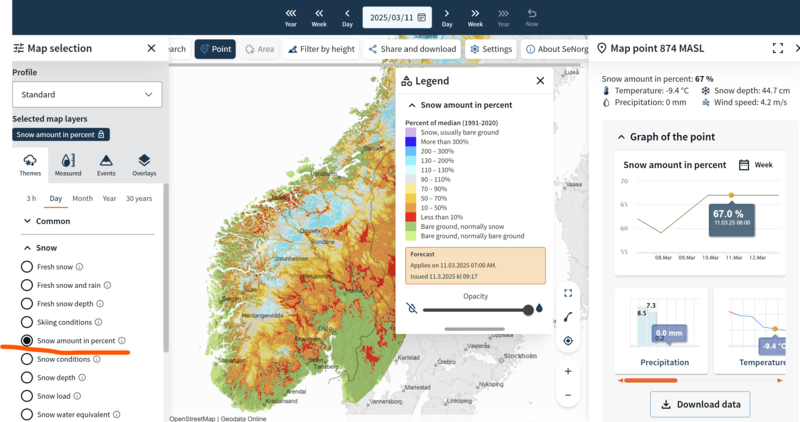Click the 2025/03/11 date input field

(397, 17)
